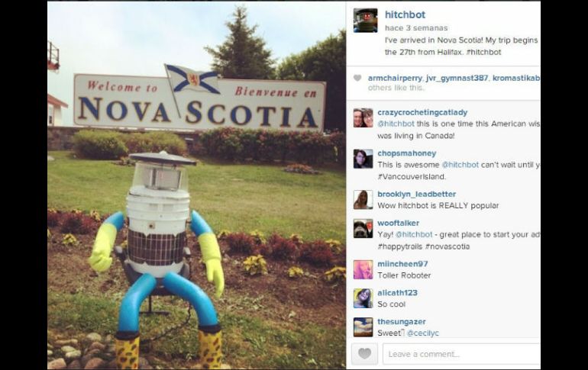Open wooftalker's avatar picture

(x=363, y=228)
